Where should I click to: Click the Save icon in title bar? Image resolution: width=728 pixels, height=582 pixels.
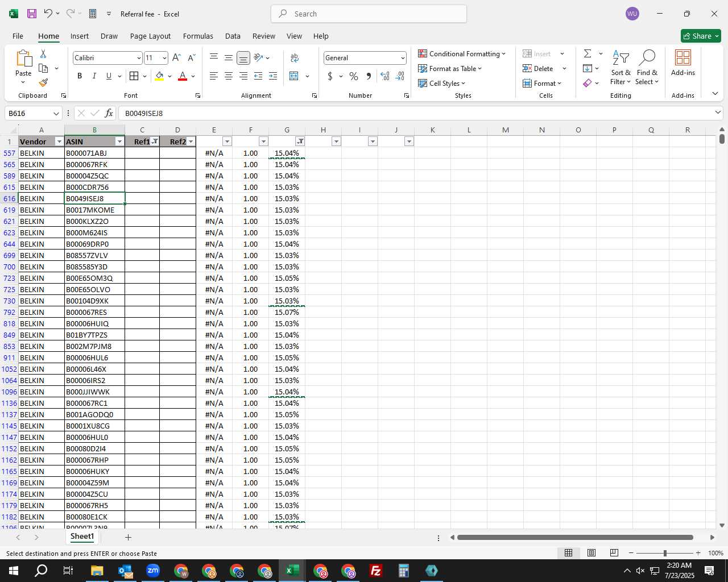click(x=32, y=14)
